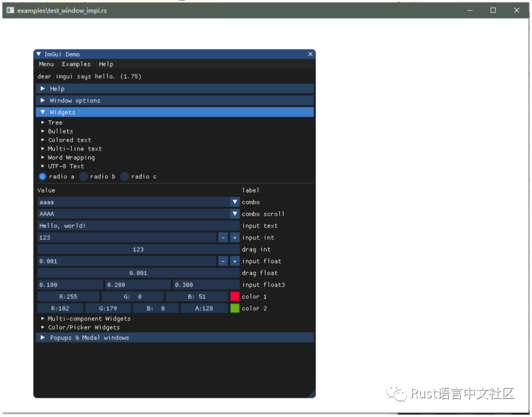Collapse the ImGui Demo window via title-bar arrow
This screenshot has width=532, height=417.
pos(38,54)
